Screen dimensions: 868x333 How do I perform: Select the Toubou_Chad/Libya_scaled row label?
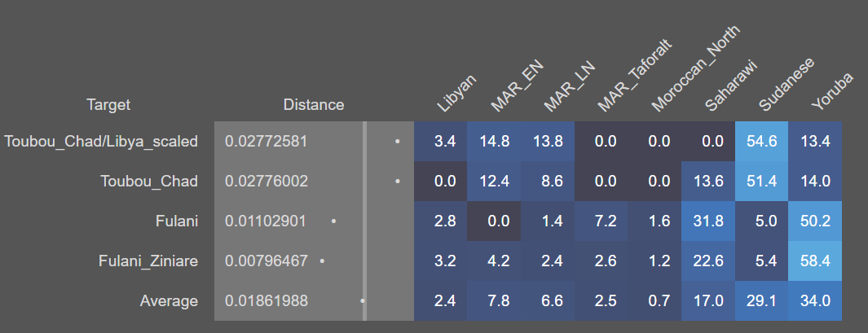tap(101, 141)
